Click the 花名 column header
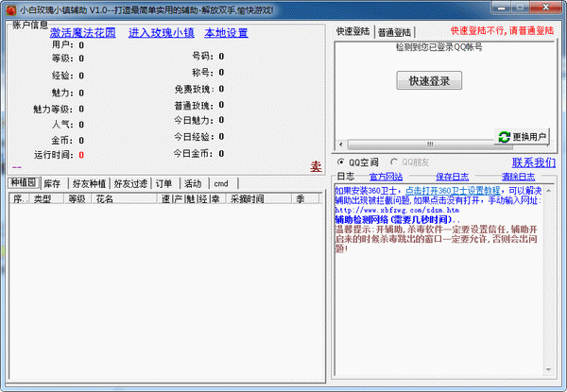The height and width of the screenshot is (392, 567). pos(124,198)
